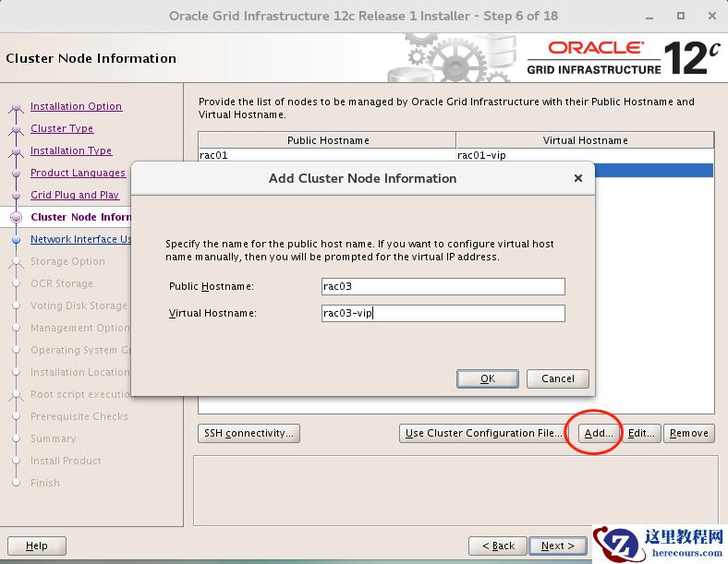This screenshot has height=564, width=728.
Task: Click the Summary step label
Action: point(54,438)
